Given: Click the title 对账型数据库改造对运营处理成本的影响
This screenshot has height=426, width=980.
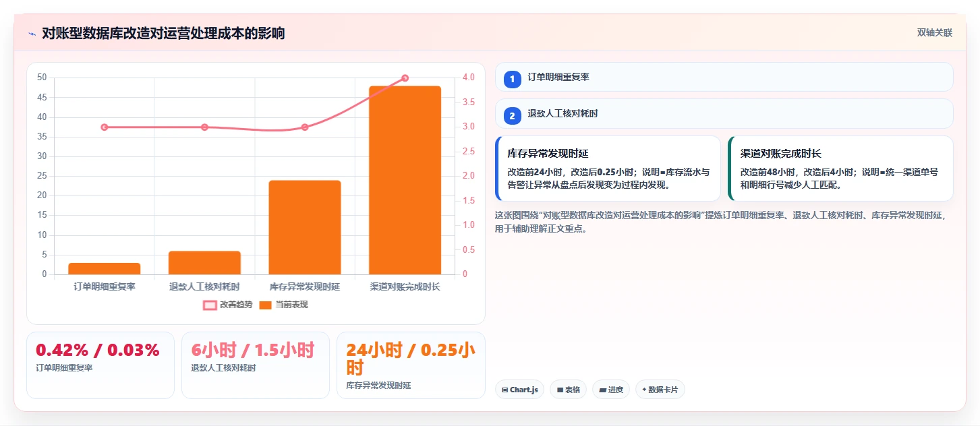Looking at the screenshot, I should [163, 33].
